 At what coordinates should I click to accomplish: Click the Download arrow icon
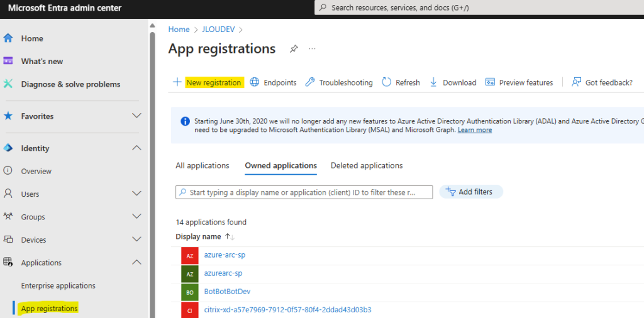point(433,82)
